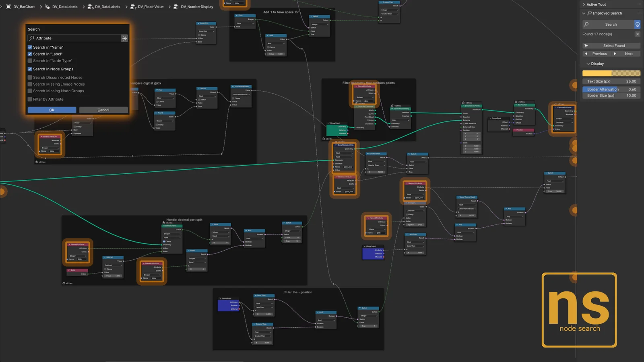Click the DV_Float-Value node group icon

[x=133, y=7]
